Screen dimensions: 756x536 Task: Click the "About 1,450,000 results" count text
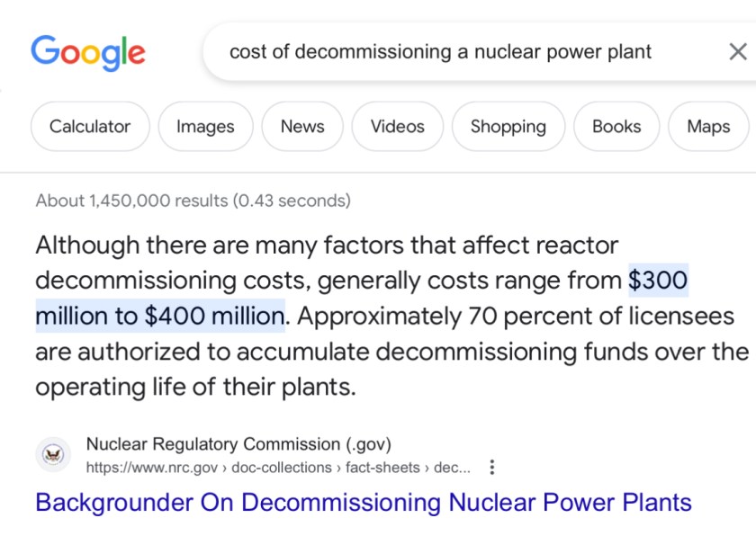pos(193,201)
